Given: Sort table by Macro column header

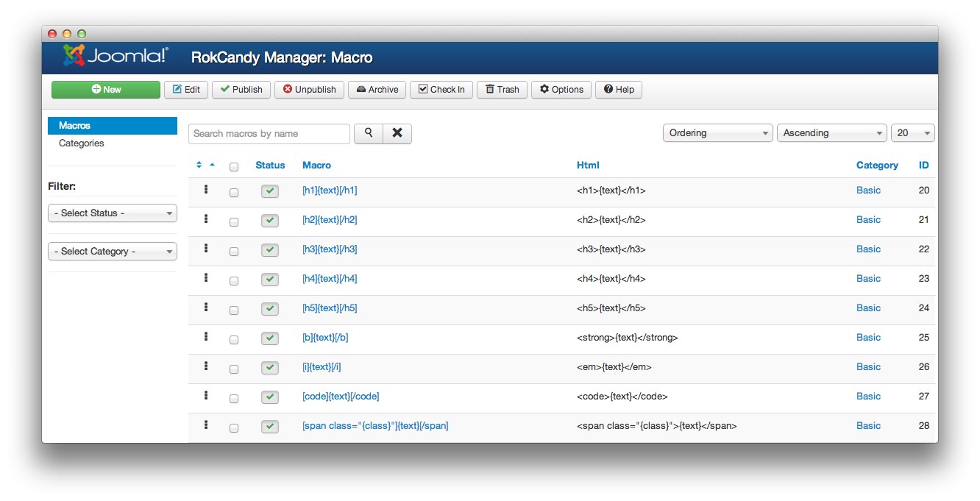Looking at the screenshot, I should pyautogui.click(x=316, y=166).
